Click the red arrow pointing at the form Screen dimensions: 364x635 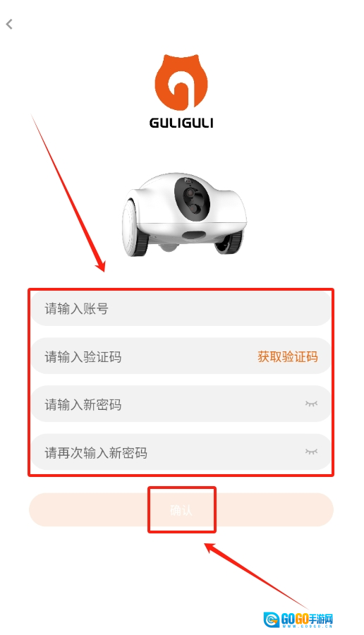[x=68, y=193]
